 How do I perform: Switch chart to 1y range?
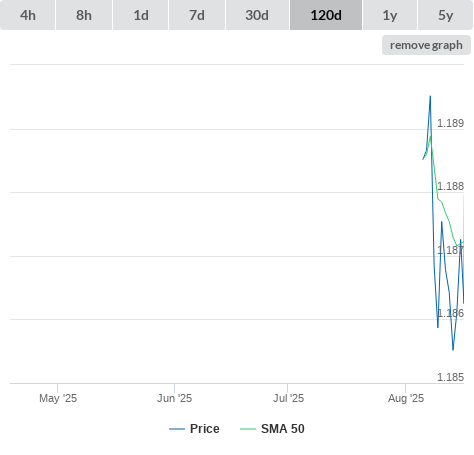click(x=390, y=15)
